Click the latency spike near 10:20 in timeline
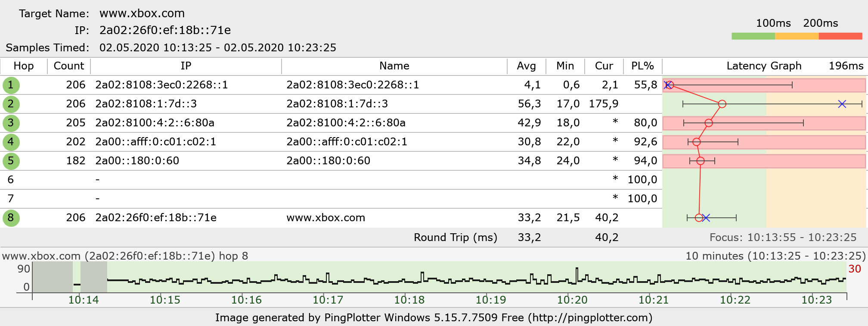 click(577, 274)
